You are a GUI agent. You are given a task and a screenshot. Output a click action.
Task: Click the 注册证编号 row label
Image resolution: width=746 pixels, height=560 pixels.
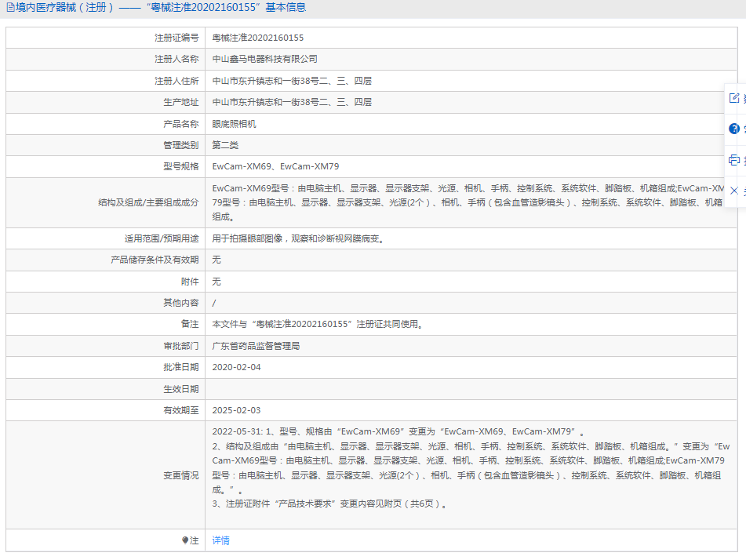[x=176, y=38]
